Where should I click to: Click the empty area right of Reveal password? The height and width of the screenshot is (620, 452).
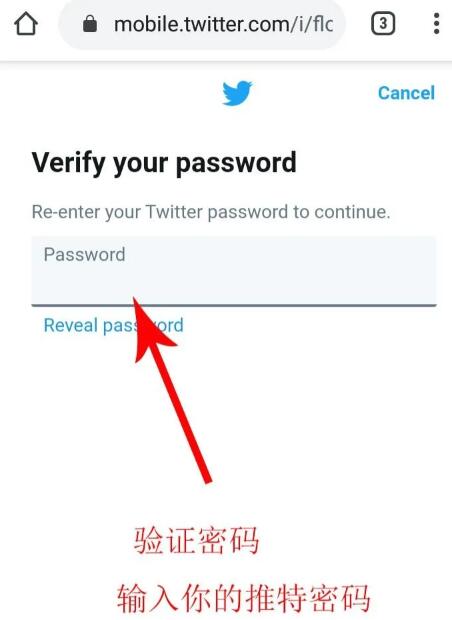pyautogui.click(x=310, y=325)
